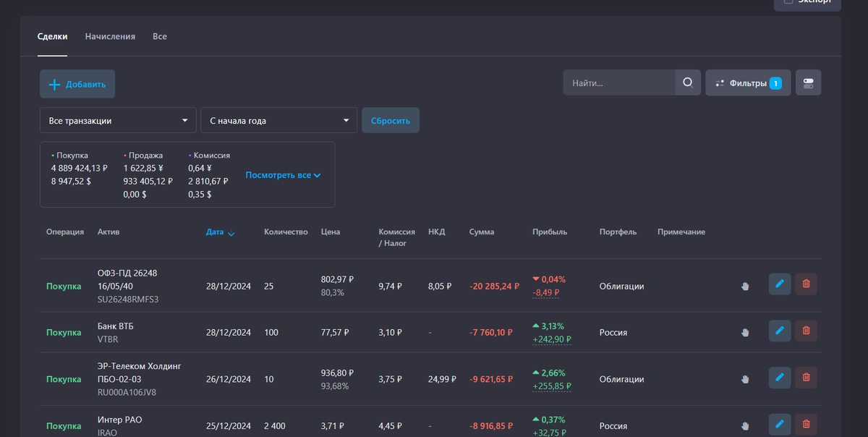Click the search magnifier icon

688,82
